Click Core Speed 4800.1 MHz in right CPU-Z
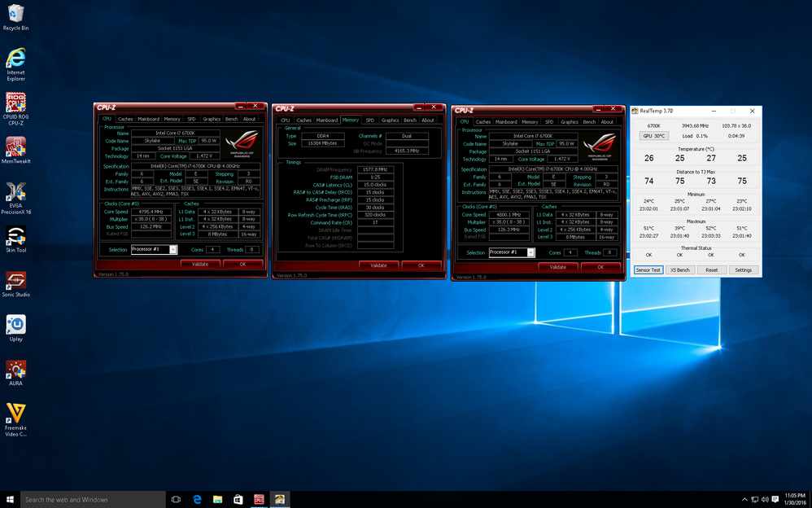Screen dimensions: 812x508 point(509,215)
